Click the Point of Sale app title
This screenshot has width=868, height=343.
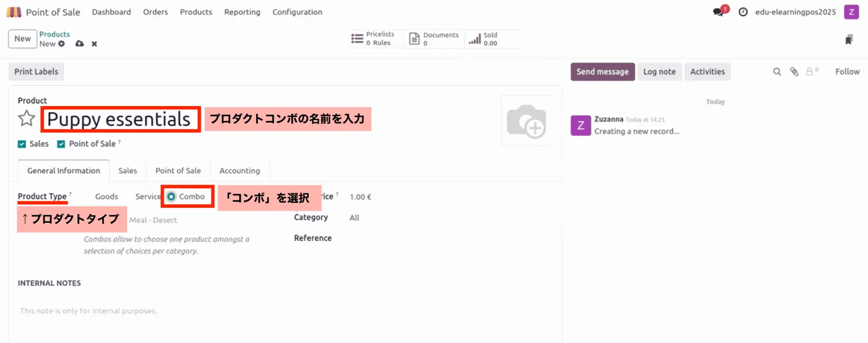(x=53, y=12)
